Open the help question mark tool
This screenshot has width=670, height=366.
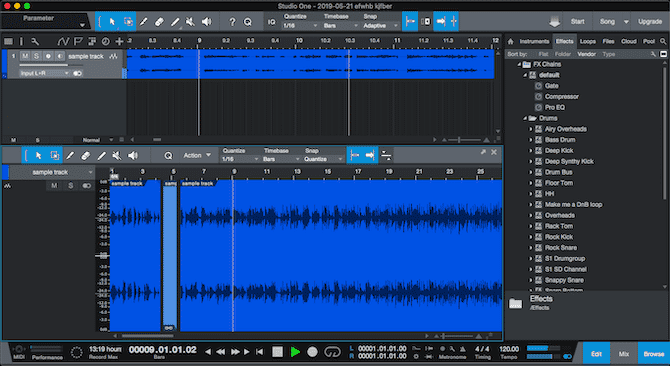coord(232,22)
